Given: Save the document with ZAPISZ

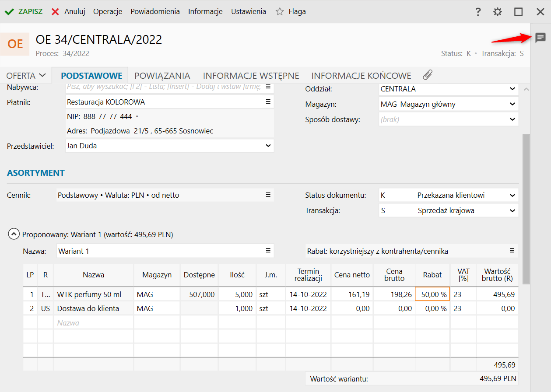Looking at the screenshot, I should click(x=24, y=12).
